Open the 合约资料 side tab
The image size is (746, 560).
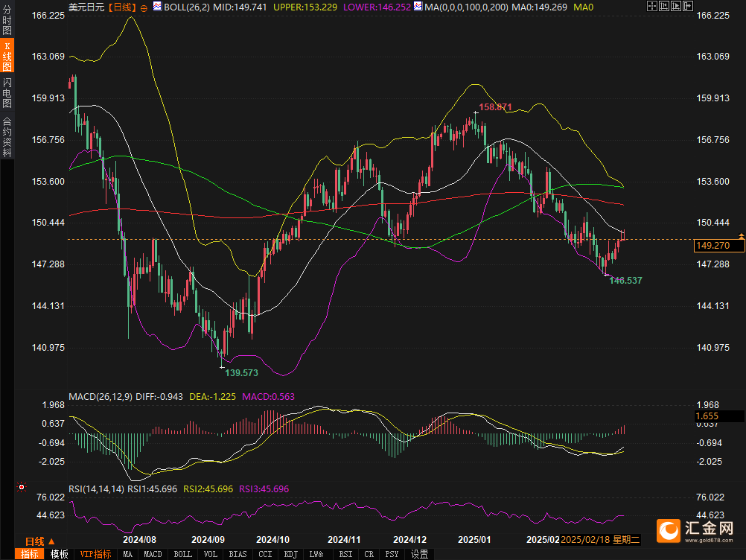point(7,136)
